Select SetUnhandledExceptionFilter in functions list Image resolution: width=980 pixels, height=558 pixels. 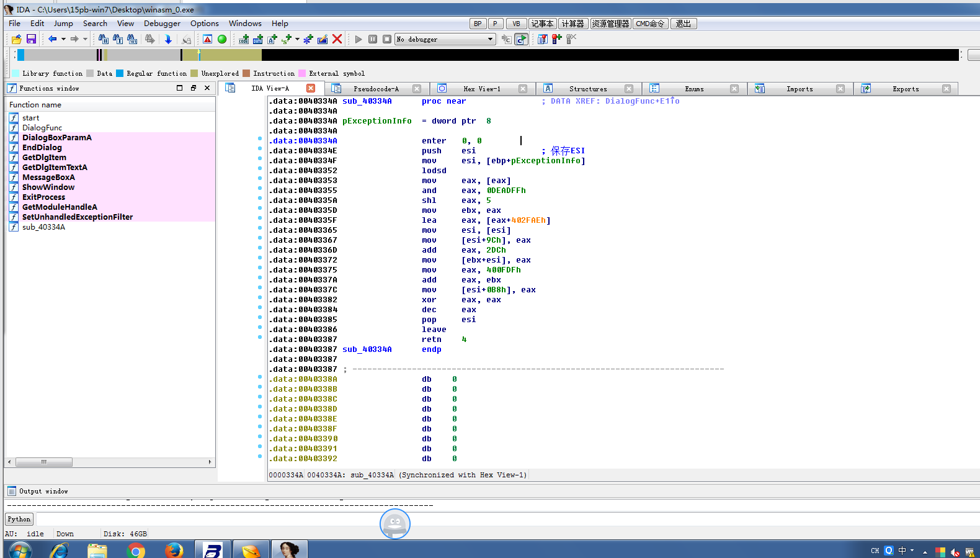coord(78,217)
